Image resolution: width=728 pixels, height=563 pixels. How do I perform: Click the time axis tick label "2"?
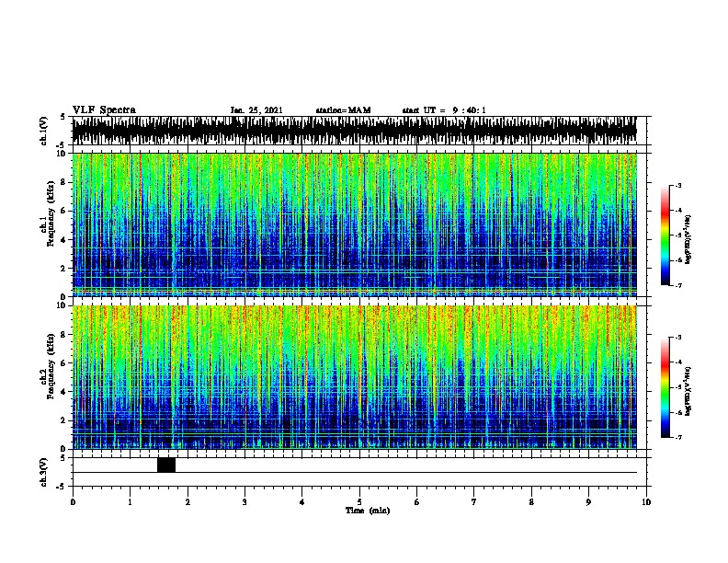[188, 502]
